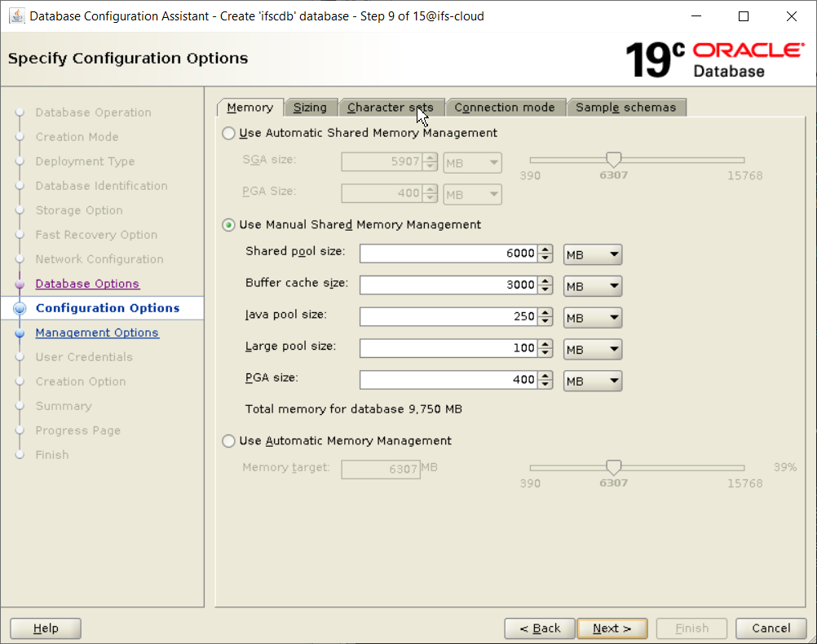This screenshot has width=817, height=644.
Task: Cancel the database configuration wizard
Action: coord(771,629)
